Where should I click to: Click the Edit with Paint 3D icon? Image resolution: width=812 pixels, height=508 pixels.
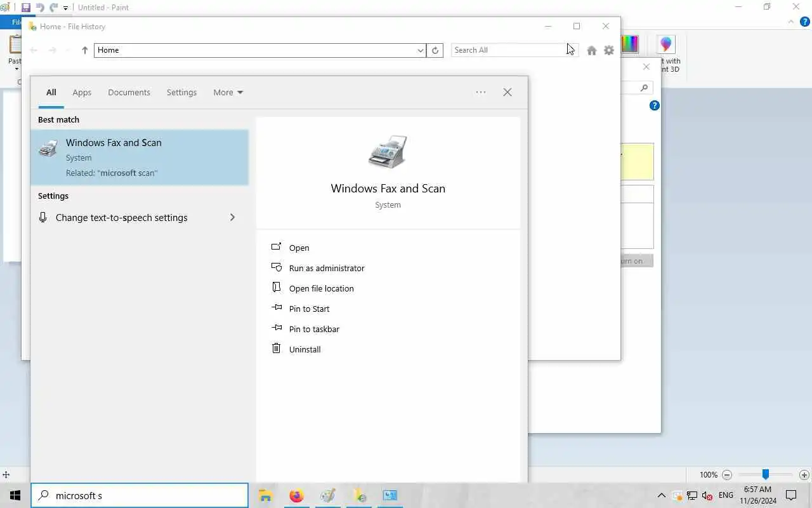point(665,44)
